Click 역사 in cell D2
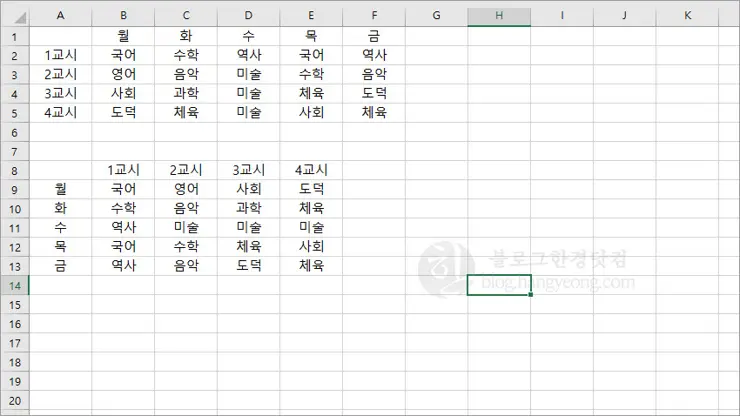740x416 pixels. click(x=249, y=55)
